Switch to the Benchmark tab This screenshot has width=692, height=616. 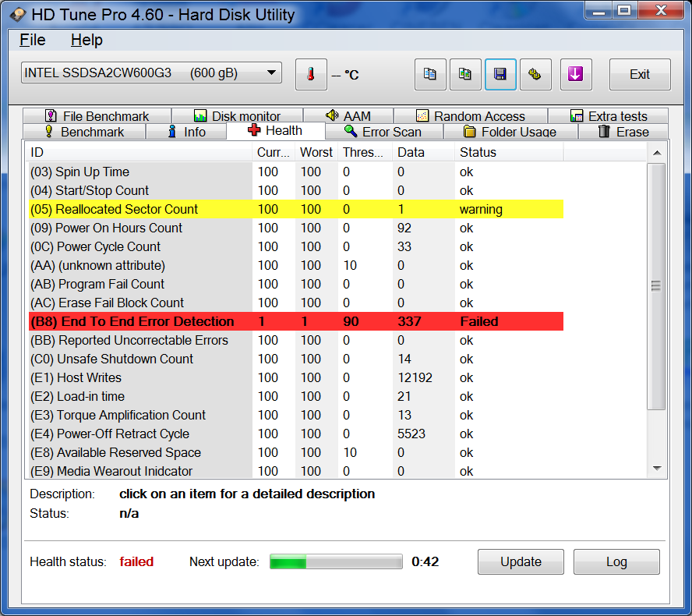click(84, 132)
